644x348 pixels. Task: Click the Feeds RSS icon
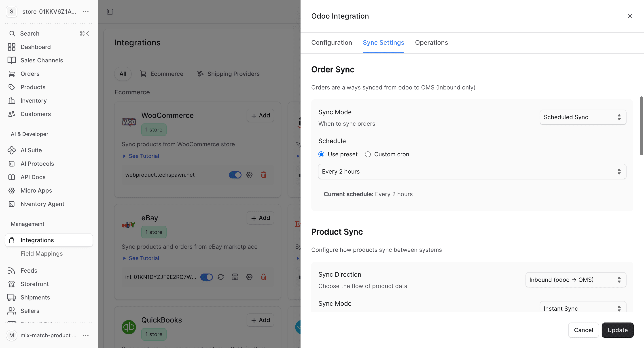tap(11, 270)
